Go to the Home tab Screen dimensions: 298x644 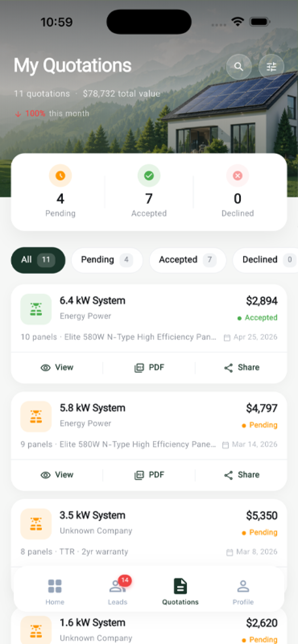(55, 591)
